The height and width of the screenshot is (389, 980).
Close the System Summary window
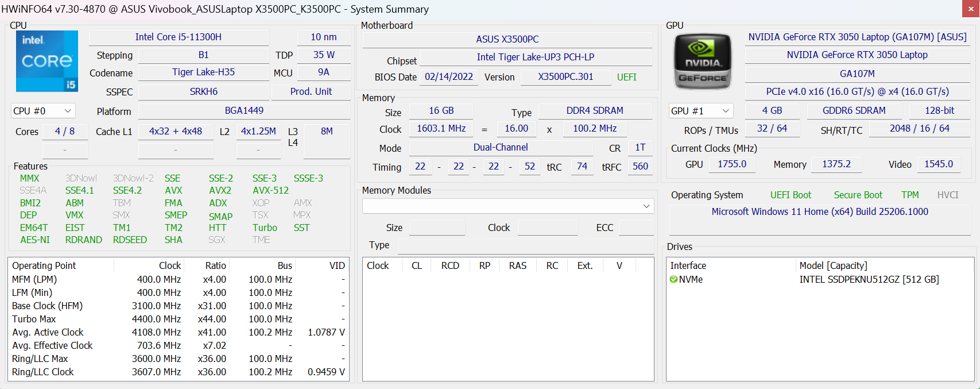click(971, 9)
